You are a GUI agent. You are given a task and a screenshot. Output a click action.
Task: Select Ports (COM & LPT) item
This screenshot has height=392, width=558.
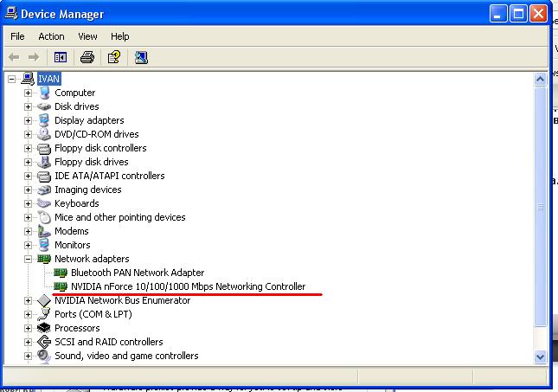tap(89, 314)
